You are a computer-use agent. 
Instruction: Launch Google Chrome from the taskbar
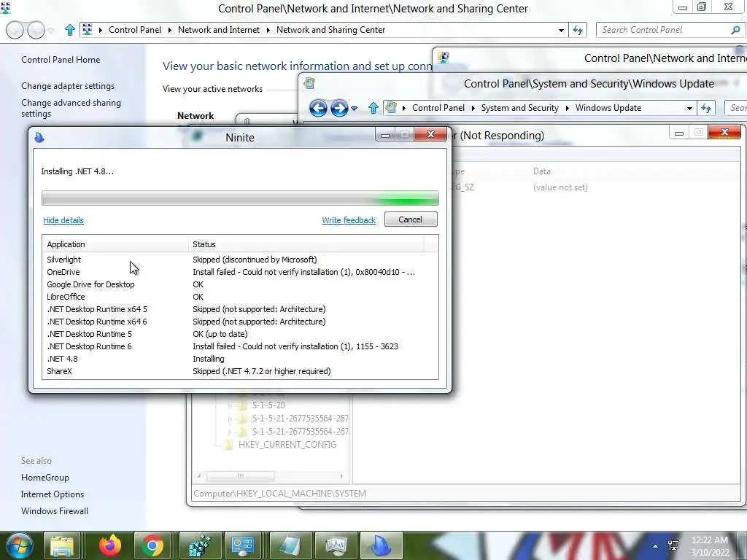(152, 545)
